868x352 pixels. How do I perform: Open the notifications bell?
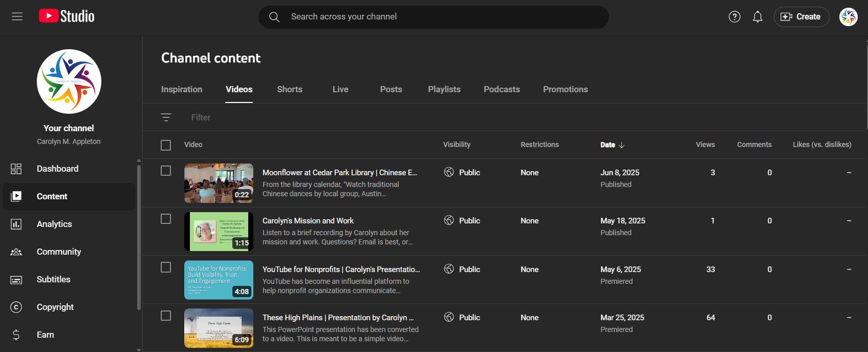[x=757, y=17]
